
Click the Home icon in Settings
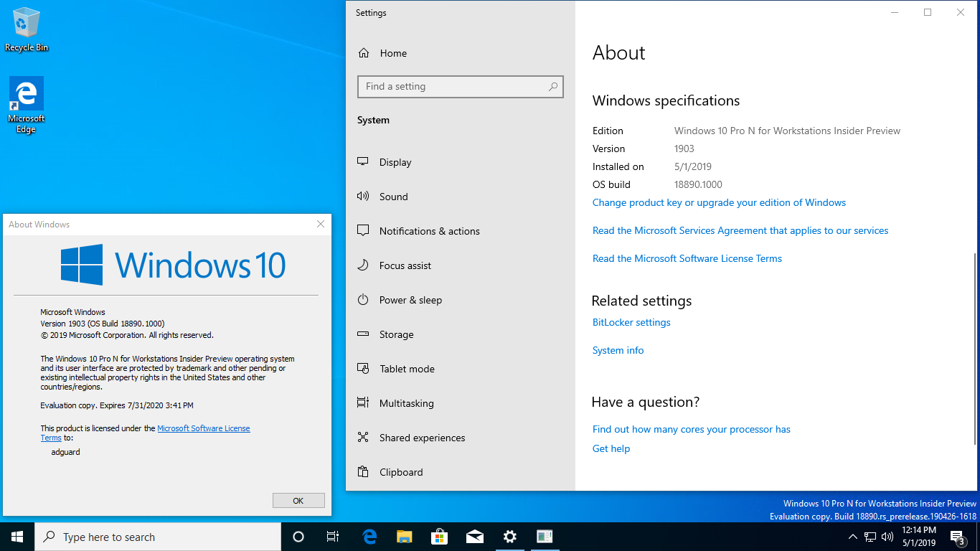(364, 53)
